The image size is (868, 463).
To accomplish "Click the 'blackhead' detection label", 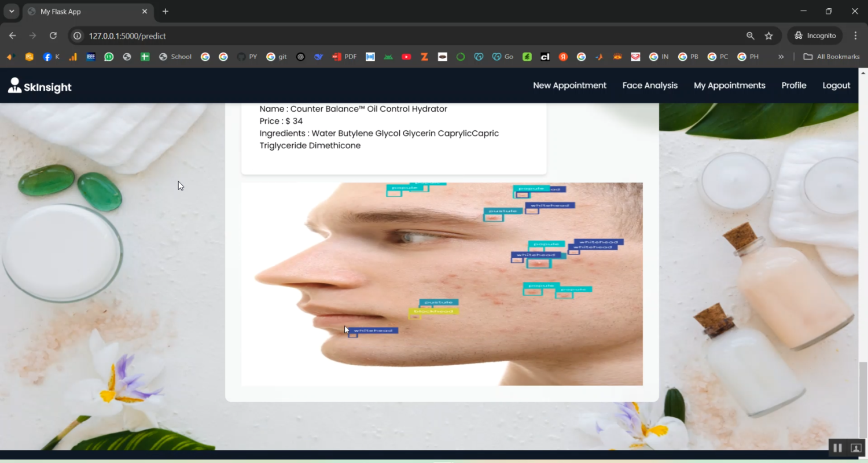I will pyautogui.click(x=433, y=311).
